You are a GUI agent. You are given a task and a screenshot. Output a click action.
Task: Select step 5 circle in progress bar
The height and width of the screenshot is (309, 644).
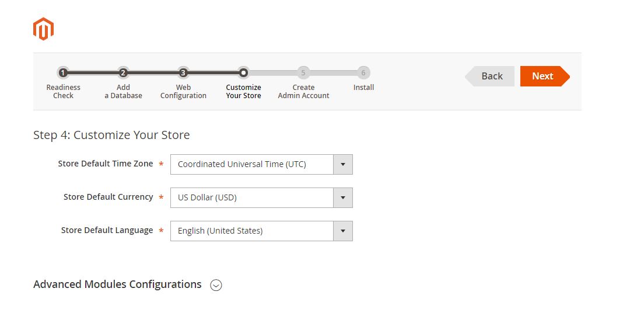pyautogui.click(x=303, y=73)
